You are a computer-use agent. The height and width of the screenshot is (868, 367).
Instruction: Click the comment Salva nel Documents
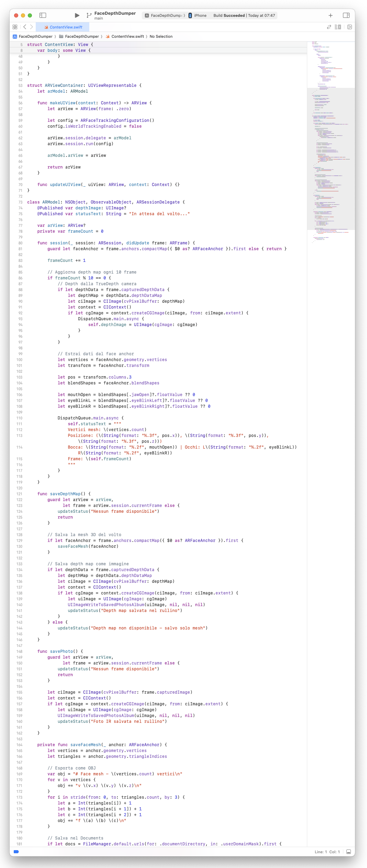point(75,838)
